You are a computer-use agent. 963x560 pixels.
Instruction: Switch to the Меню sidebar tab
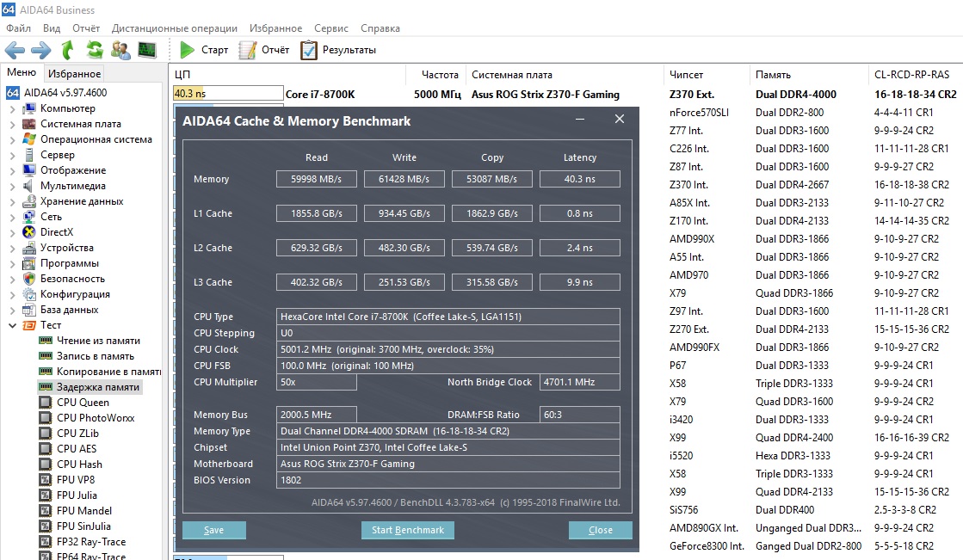pyautogui.click(x=22, y=72)
